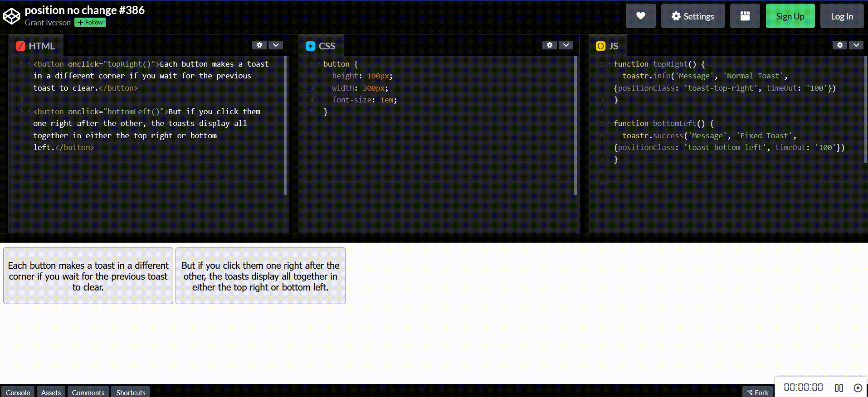868x397 pixels.
Task: Expand the CSS editor dropdown menu
Action: click(566, 45)
